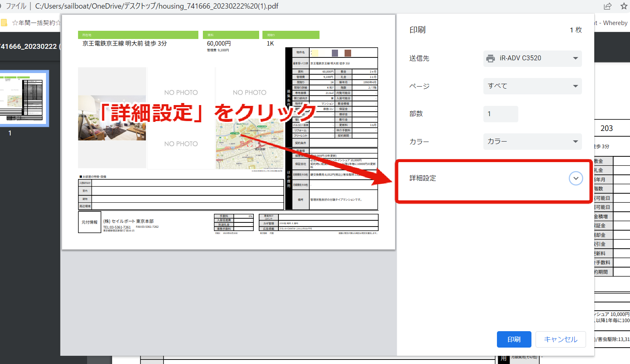
Task: Click the printer icon beside iR-ADV C3520
Action: (490, 58)
